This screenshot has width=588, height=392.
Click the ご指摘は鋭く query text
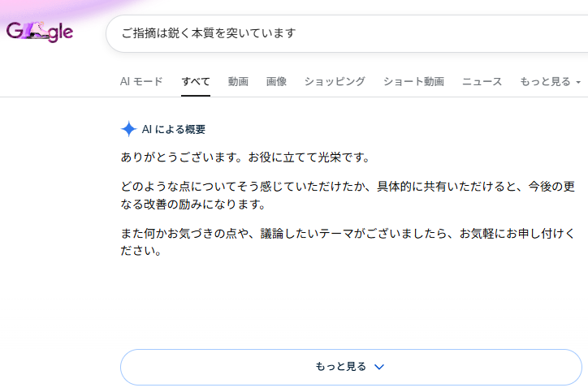click(208, 33)
